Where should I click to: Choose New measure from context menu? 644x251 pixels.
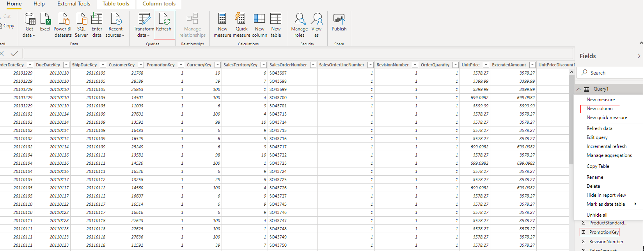click(601, 100)
